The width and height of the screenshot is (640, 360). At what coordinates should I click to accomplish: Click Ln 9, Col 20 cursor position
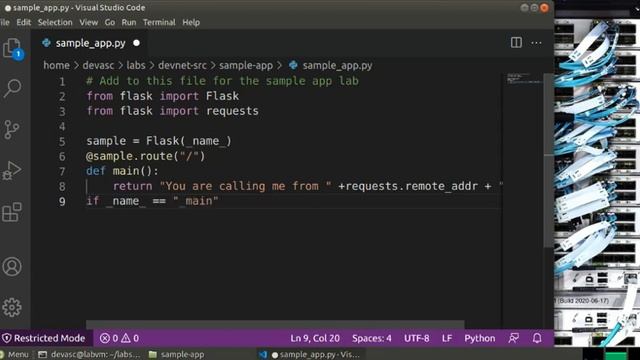pos(315,338)
